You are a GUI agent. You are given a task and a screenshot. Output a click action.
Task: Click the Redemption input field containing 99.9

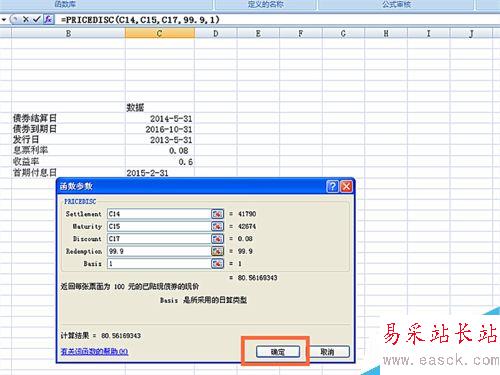159,251
